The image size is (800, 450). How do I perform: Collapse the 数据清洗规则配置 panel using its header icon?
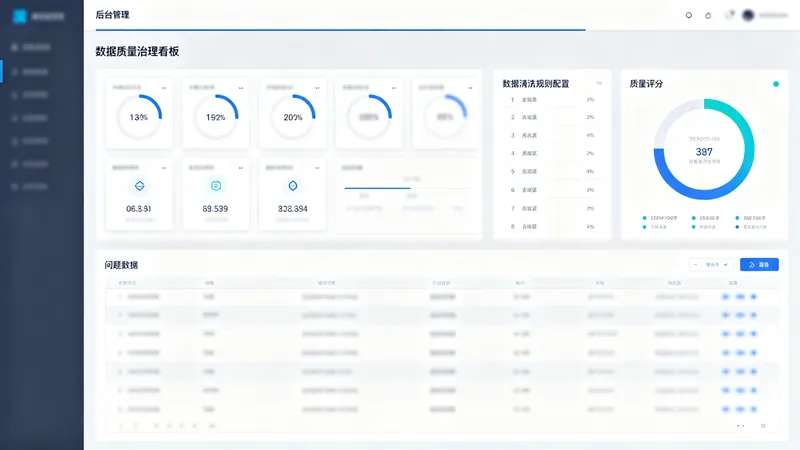pyautogui.click(x=599, y=83)
